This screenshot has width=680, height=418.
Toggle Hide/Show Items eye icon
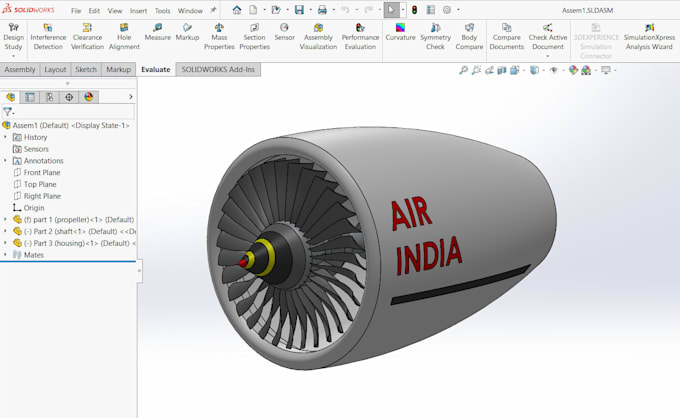(x=554, y=70)
